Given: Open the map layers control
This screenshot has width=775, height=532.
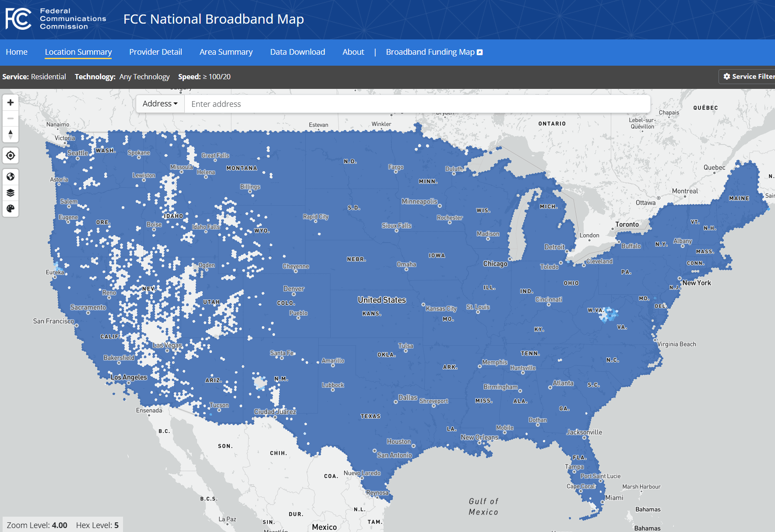Looking at the screenshot, I should click(x=11, y=193).
